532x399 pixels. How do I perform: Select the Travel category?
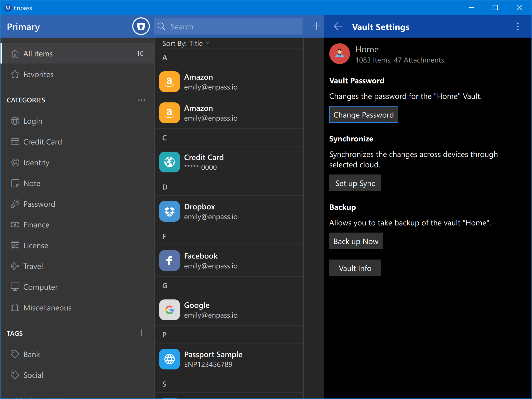coord(77,266)
